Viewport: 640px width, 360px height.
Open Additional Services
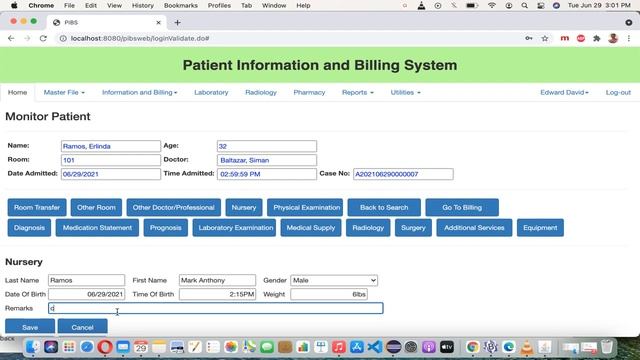click(x=474, y=228)
